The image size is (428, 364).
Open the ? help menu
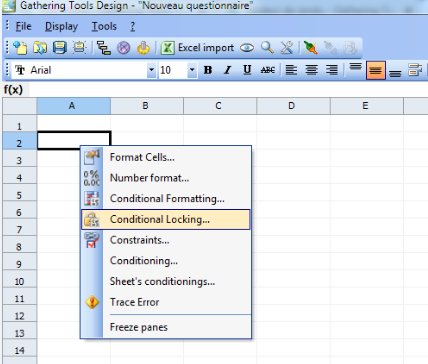coord(133,26)
